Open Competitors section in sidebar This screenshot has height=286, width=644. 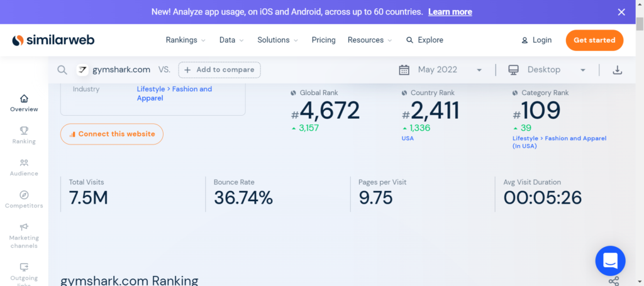tap(25, 200)
